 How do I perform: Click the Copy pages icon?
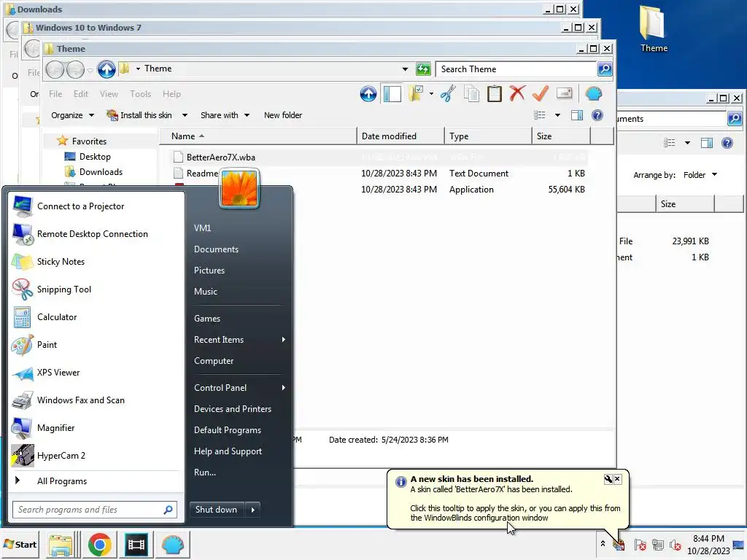click(471, 94)
